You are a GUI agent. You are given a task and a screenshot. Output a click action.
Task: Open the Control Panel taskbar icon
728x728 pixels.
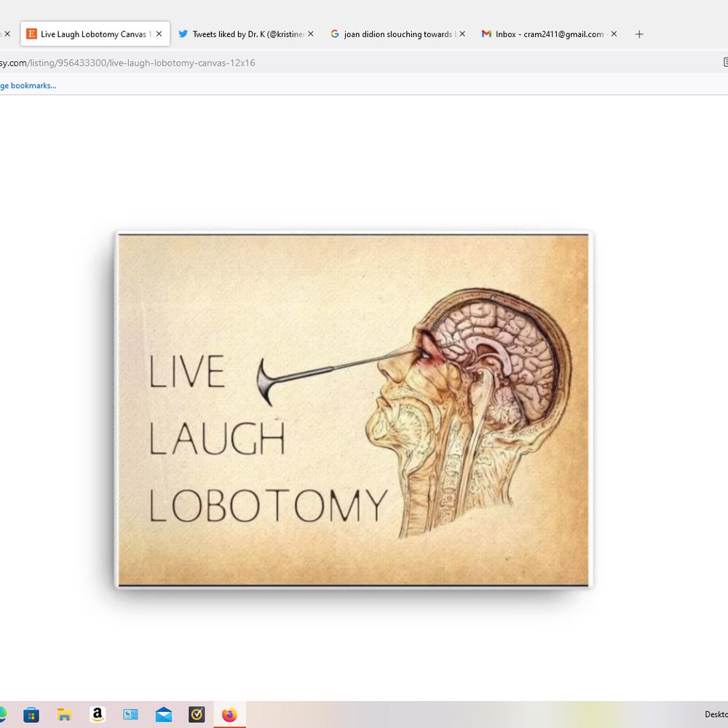(x=130, y=715)
